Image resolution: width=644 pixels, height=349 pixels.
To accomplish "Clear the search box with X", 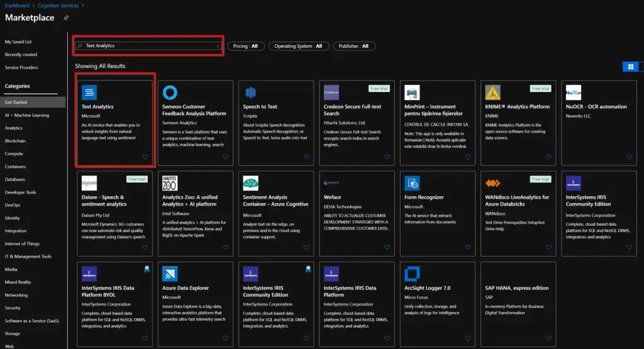I will pos(218,45).
